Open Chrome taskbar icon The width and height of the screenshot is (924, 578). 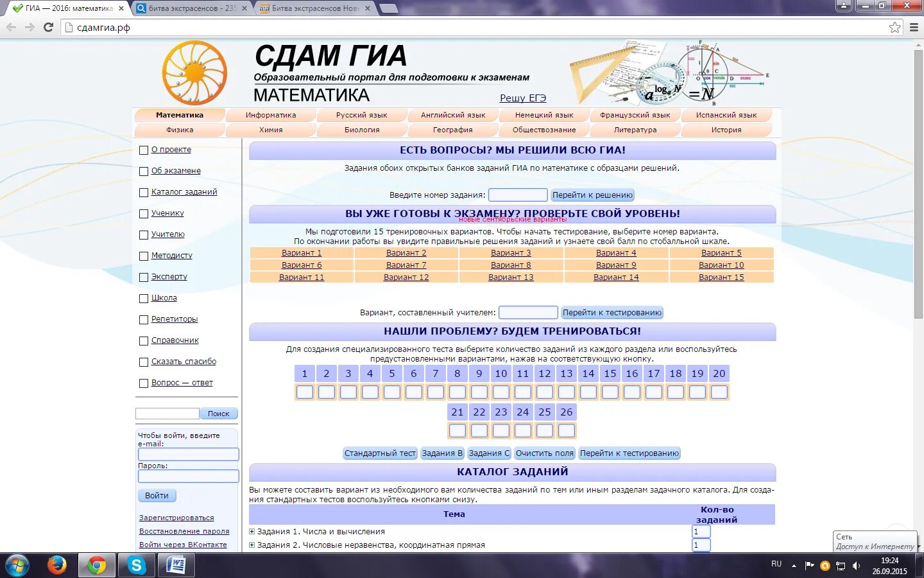[x=97, y=566]
